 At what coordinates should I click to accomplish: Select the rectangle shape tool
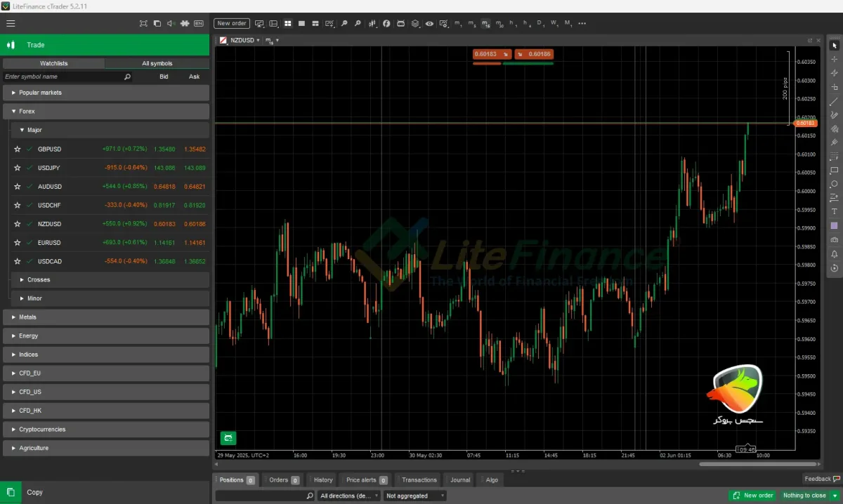point(834,170)
